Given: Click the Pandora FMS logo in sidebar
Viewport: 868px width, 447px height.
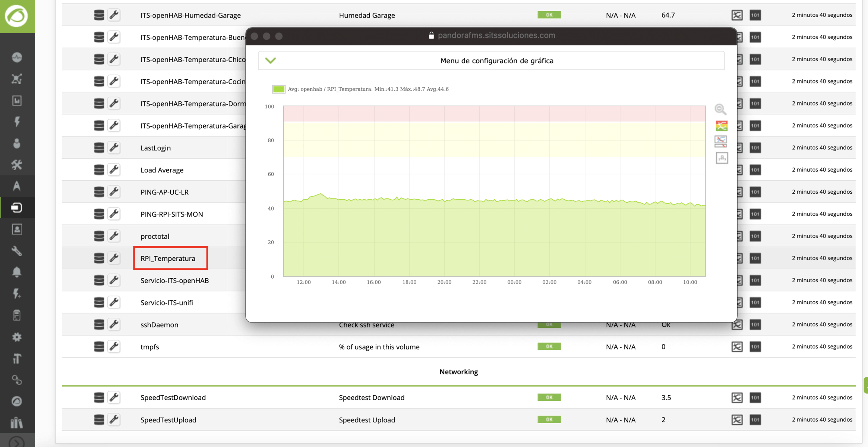Looking at the screenshot, I should [17, 16].
